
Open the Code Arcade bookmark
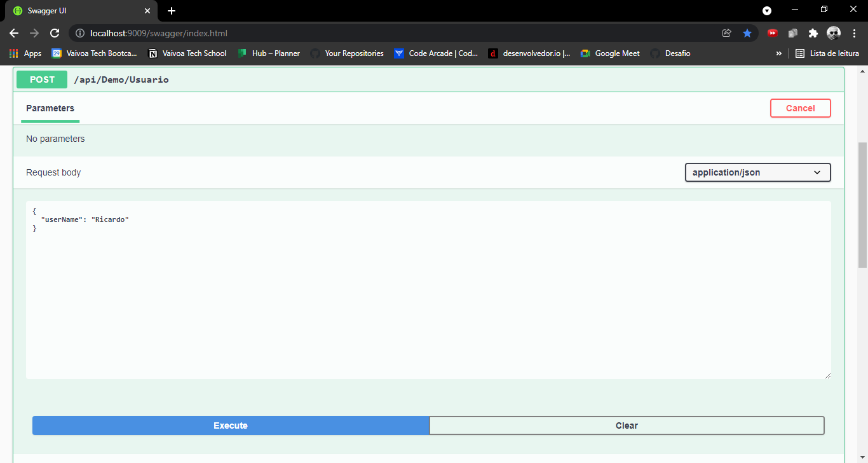pyautogui.click(x=437, y=53)
